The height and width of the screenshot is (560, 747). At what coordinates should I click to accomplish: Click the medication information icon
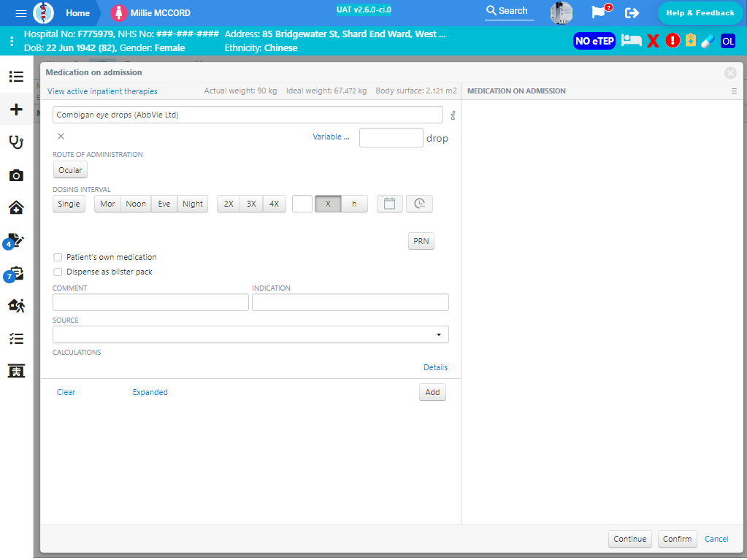453,115
